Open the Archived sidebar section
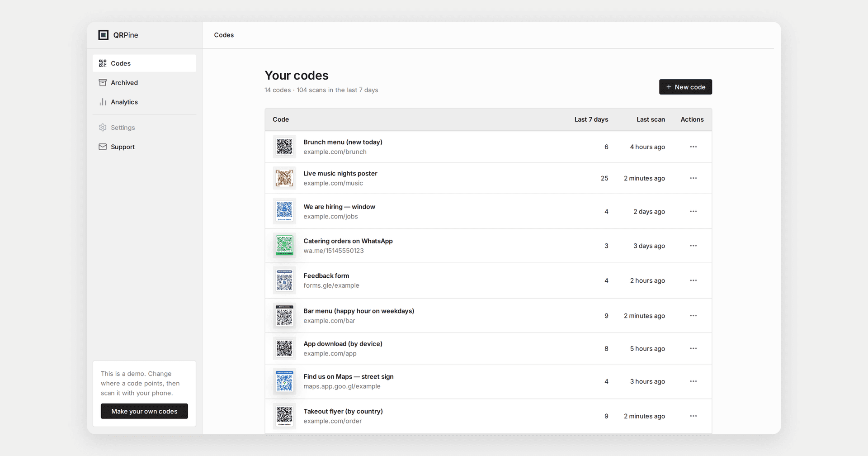Viewport: 868px width, 456px height. coord(144,83)
